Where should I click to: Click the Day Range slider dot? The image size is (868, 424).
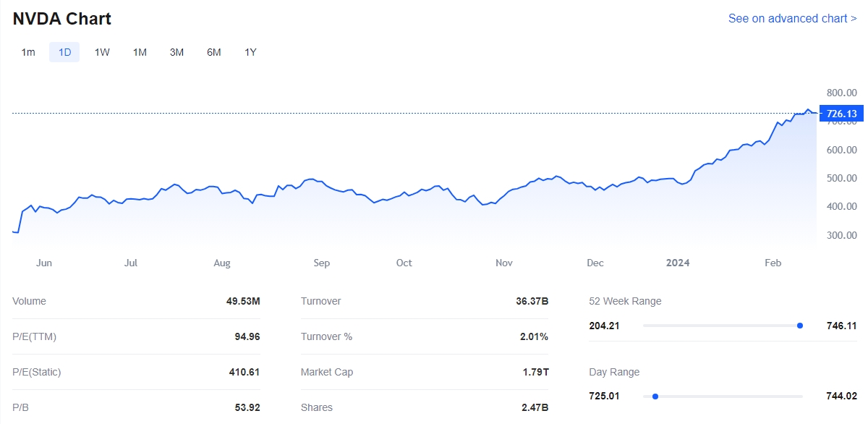[x=655, y=397]
